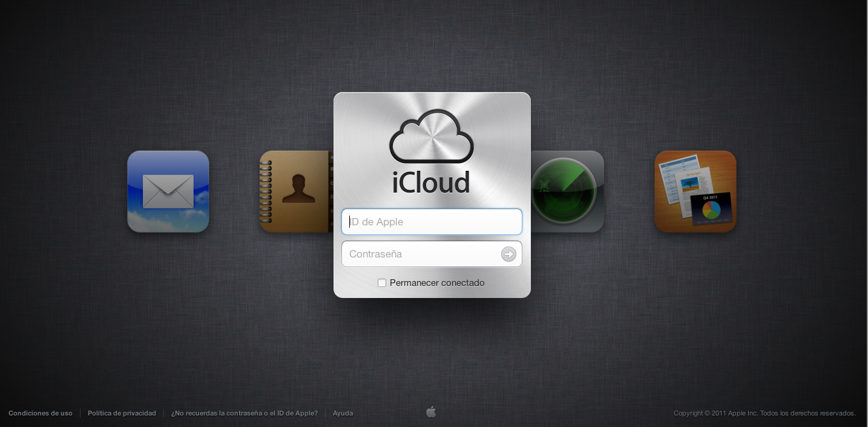This screenshot has width=868, height=427.
Task: Open the Contacts address book icon
Action: [x=297, y=191]
